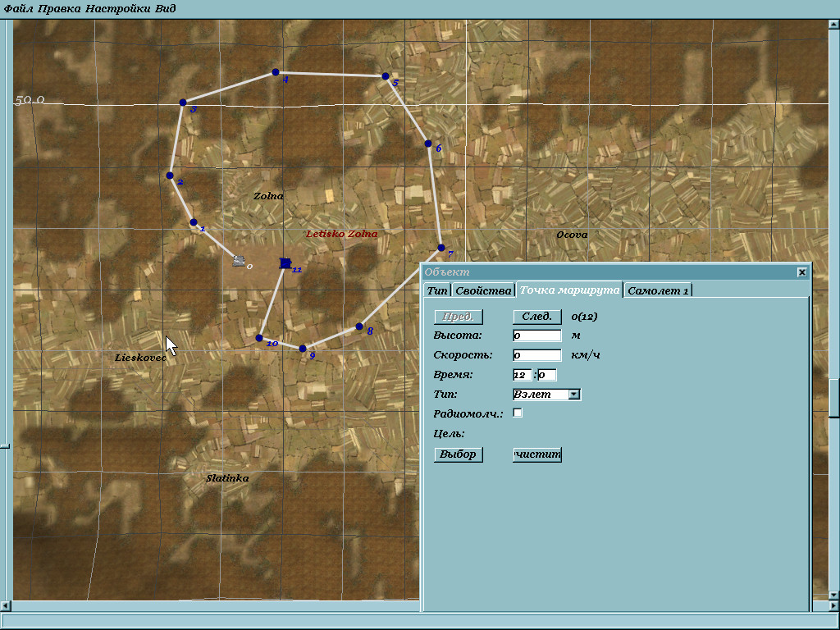This screenshot has height=630, width=840.
Task: Select route waypoint 6
Action: (x=428, y=144)
